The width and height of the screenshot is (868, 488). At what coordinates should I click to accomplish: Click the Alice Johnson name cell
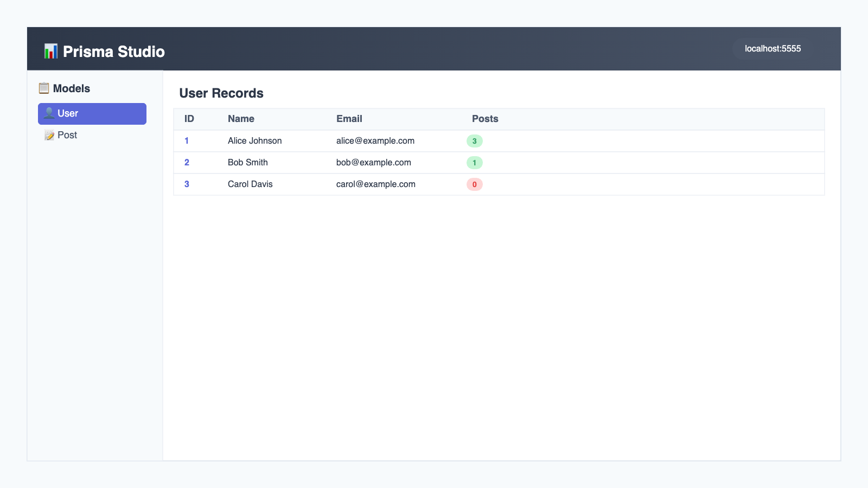(254, 141)
